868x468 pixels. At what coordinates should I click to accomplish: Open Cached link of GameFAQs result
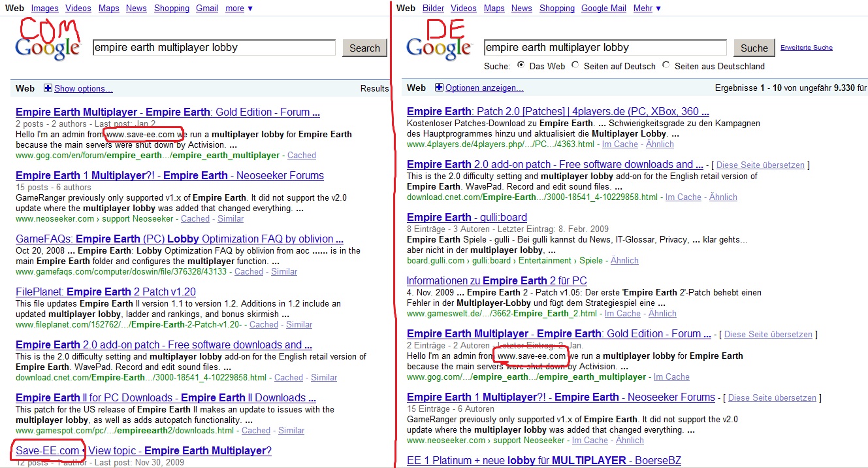pyautogui.click(x=248, y=271)
